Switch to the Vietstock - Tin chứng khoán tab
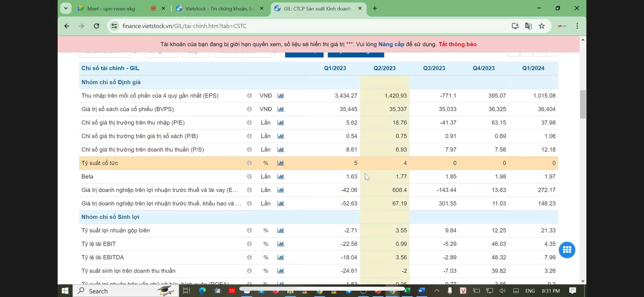The image size is (644, 297). click(219, 9)
